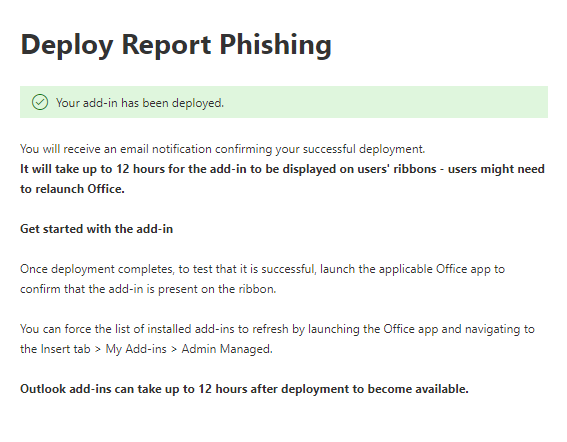567x442 pixels.
Task: Click the 'My Add-ins' text
Action: click(x=136, y=349)
